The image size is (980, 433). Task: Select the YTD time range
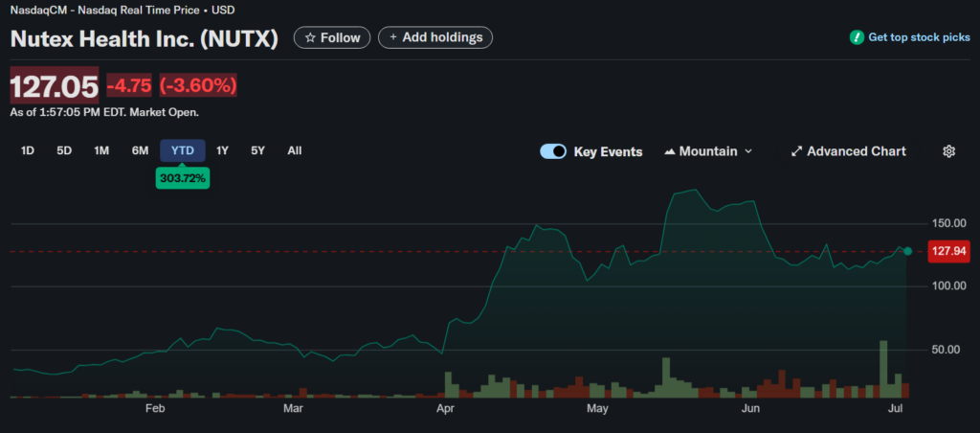(x=183, y=150)
